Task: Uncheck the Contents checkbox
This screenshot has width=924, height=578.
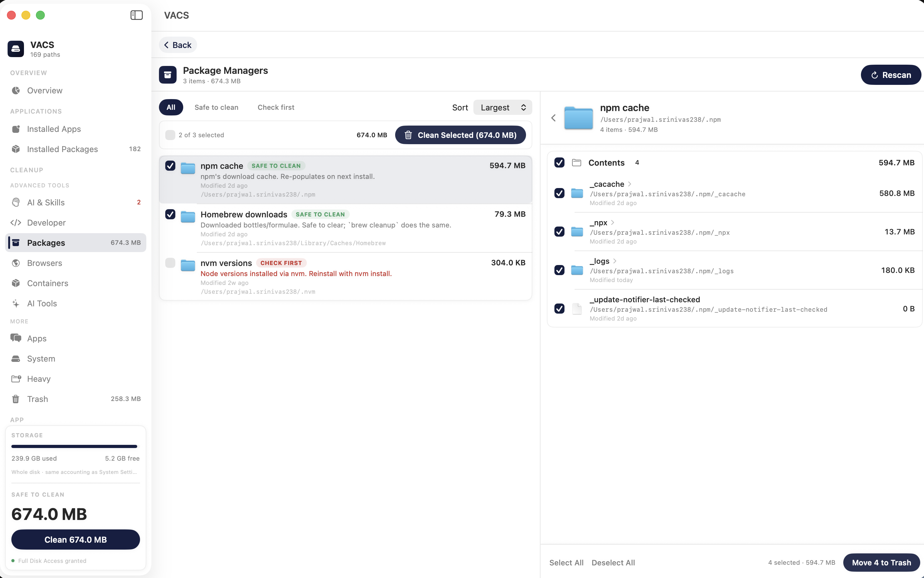Action: point(559,162)
